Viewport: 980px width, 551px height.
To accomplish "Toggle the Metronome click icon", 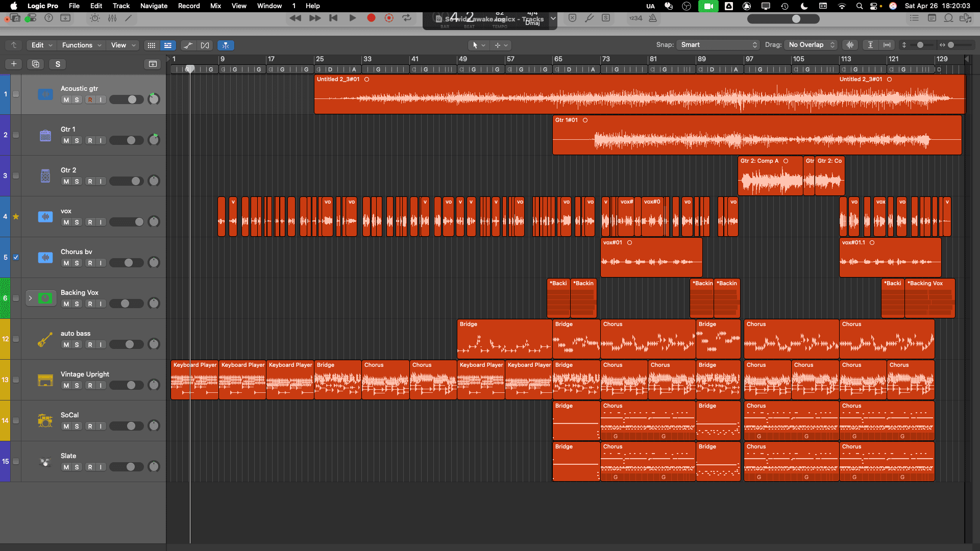I will click(x=653, y=18).
